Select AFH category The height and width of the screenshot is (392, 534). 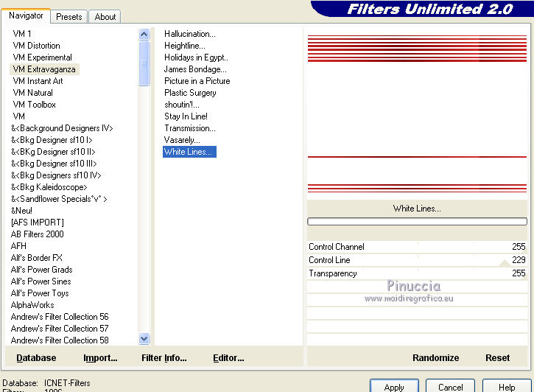pos(18,246)
